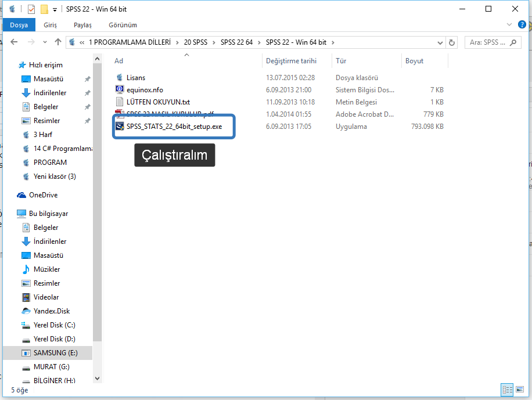
Task: Open Resimler under Bu bilgisayar
Action: click(x=47, y=283)
